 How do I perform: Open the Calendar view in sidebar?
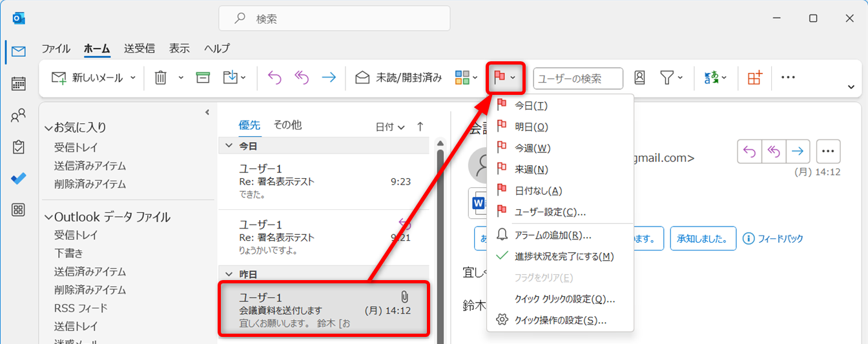19,83
